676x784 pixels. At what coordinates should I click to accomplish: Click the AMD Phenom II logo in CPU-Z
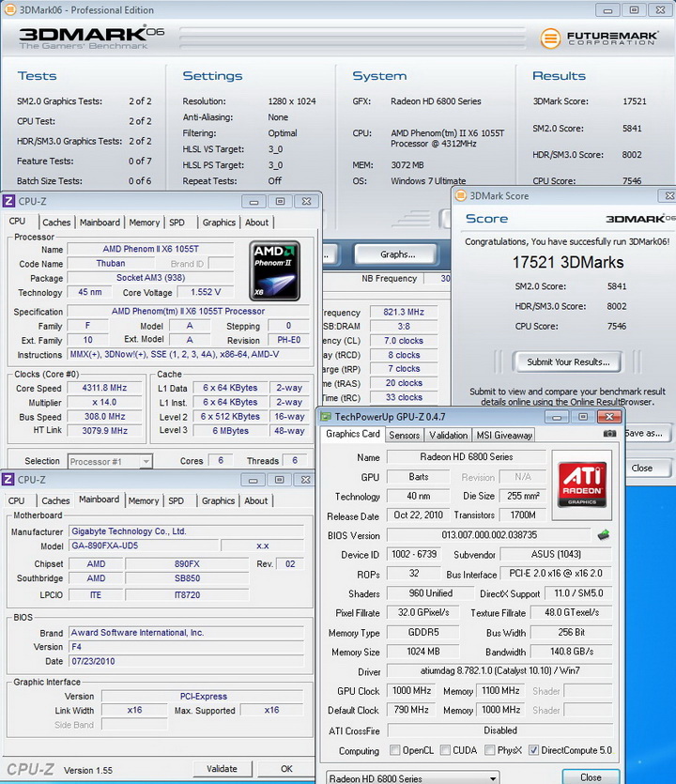tap(274, 271)
